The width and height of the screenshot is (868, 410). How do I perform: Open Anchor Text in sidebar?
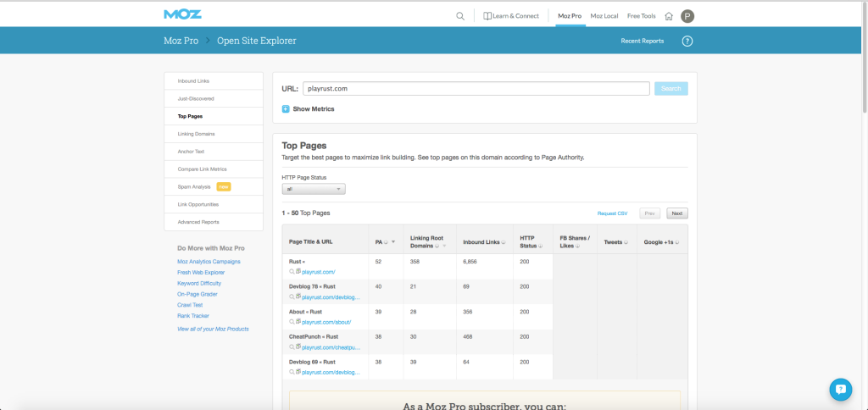214,152
